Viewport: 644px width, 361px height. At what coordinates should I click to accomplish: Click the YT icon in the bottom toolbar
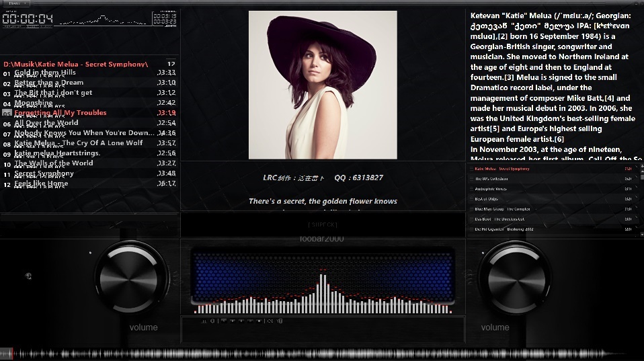pyautogui.click(x=280, y=321)
